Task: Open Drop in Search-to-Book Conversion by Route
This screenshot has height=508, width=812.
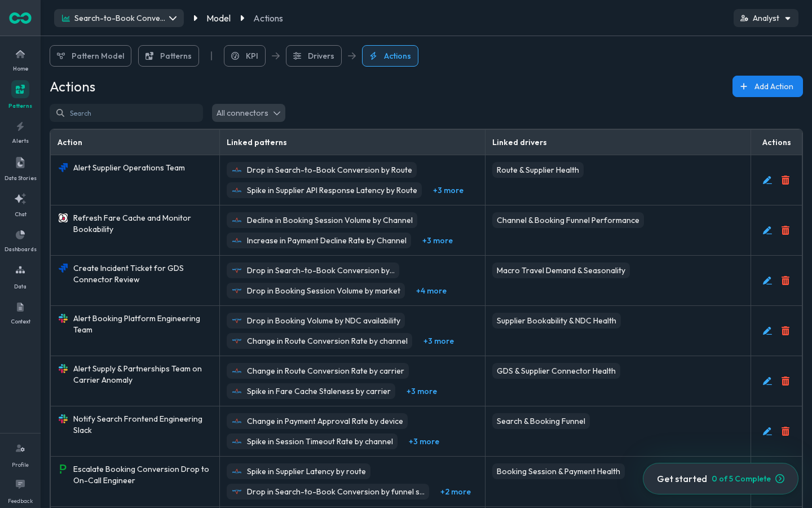Action: coord(321,170)
